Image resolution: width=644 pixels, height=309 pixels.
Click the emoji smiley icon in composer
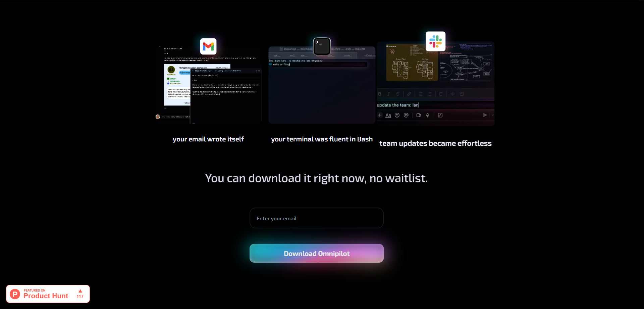(x=397, y=115)
